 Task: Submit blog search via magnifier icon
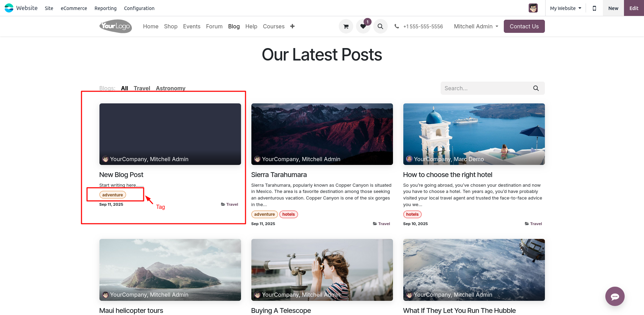point(536,88)
